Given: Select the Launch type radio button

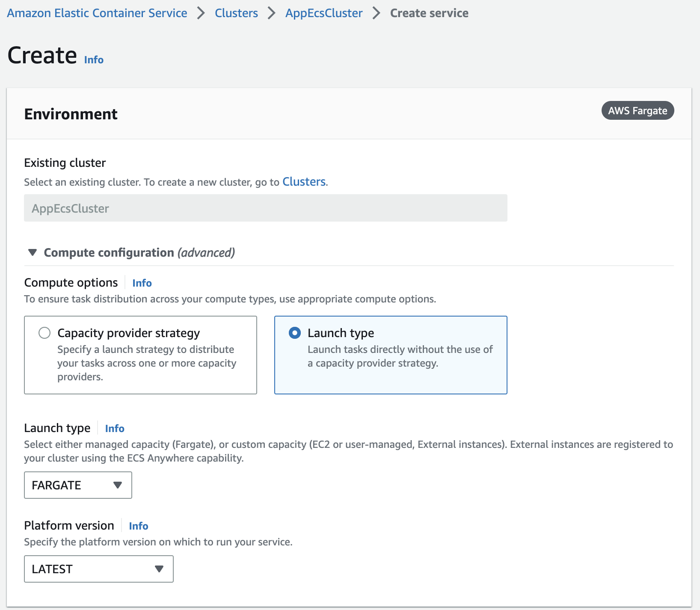Looking at the screenshot, I should click(295, 333).
